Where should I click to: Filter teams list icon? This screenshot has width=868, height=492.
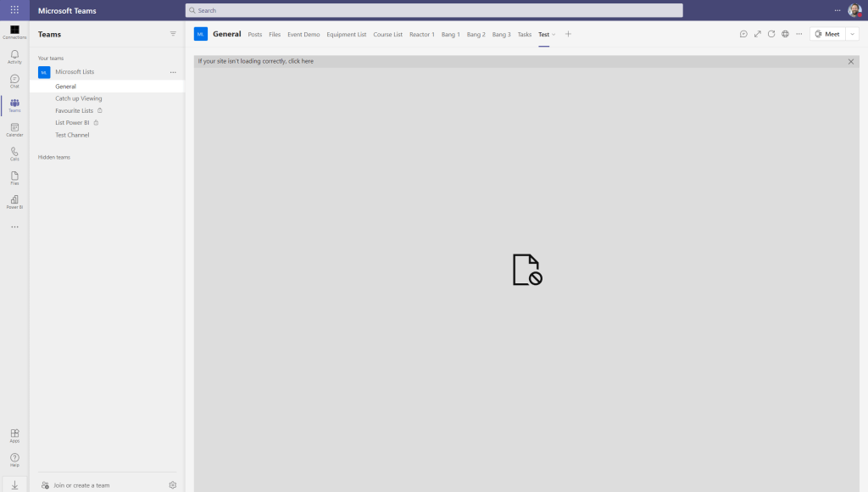pyautogui.click(x=173, y=34)
